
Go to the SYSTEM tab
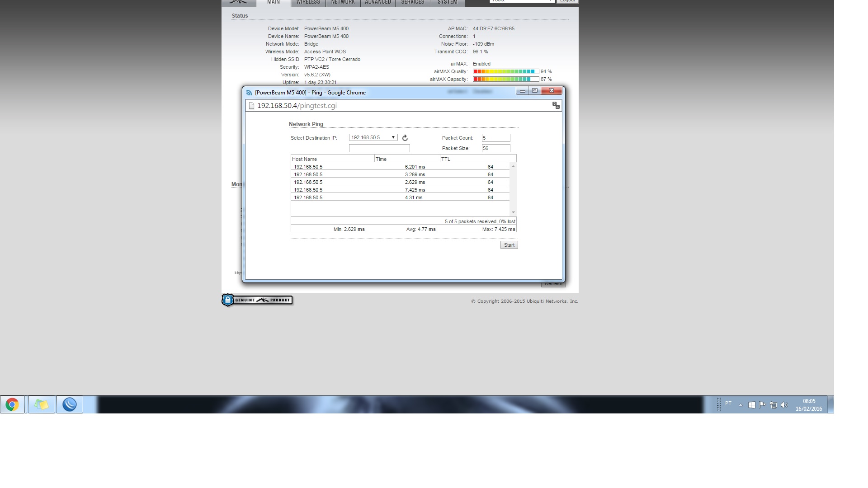coord(447,2)
